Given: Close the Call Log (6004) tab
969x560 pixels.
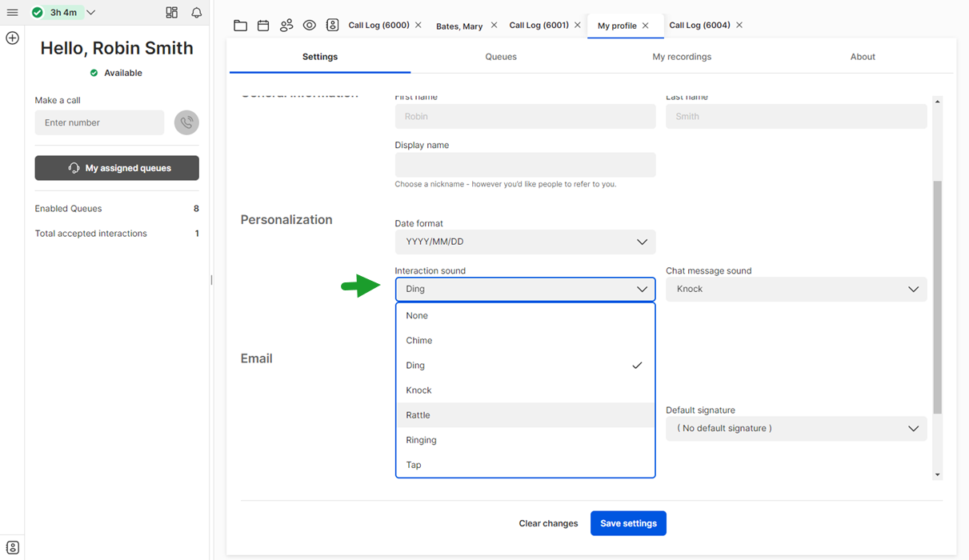Looking at the screenshot, I should point(739,26).
